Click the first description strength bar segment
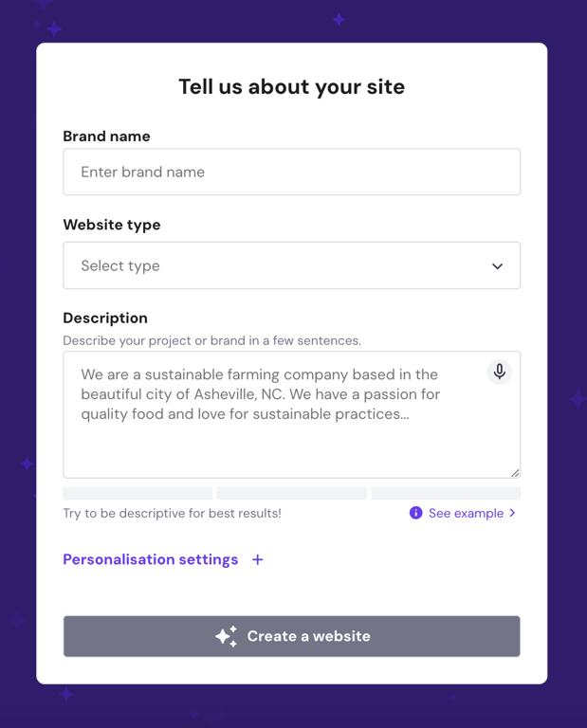Image resolution: width=587 pixels, height=728 pixels. coord(138,494)
